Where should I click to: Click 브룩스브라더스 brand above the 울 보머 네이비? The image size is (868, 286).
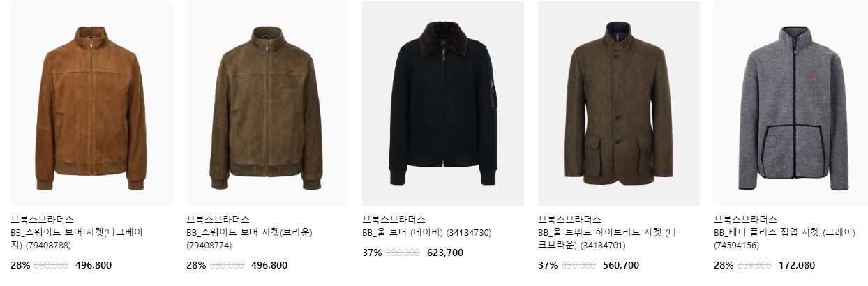394,220
